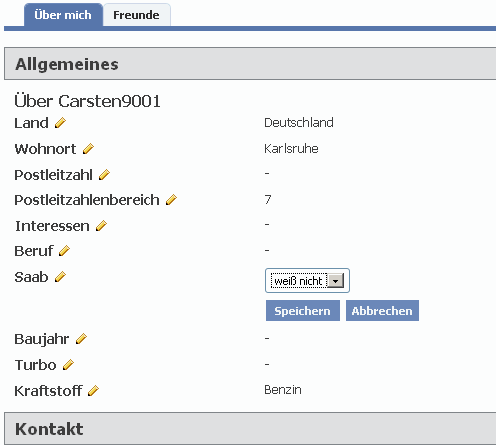496x445 pixels.
Task: Click the Deutschland Land value
Action: click(x=299, y=123)
